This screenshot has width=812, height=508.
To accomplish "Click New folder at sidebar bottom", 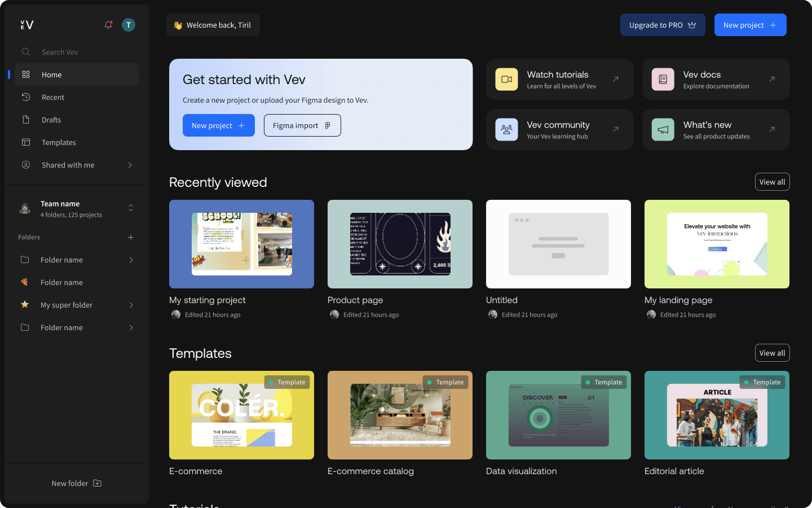I will [x=77, y=483].
